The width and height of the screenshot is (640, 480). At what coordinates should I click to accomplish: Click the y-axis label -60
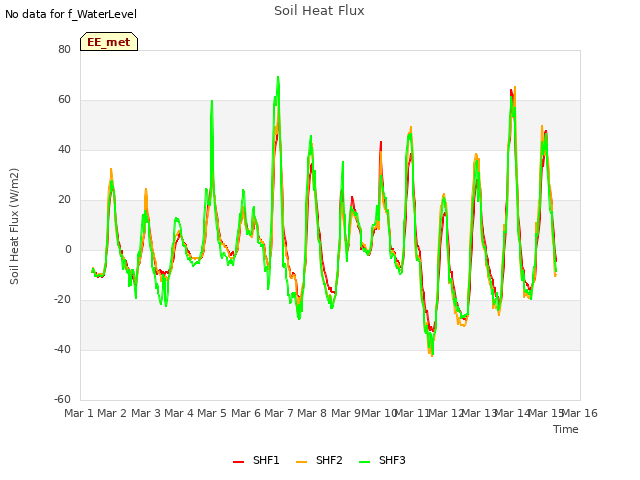pyautogui.click(x=62, y=399)
